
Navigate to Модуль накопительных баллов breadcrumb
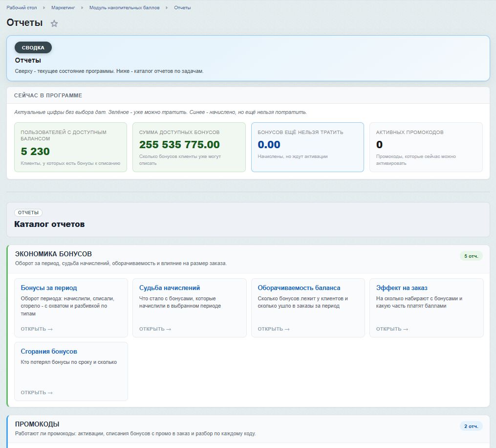click(x=124, y=8)
